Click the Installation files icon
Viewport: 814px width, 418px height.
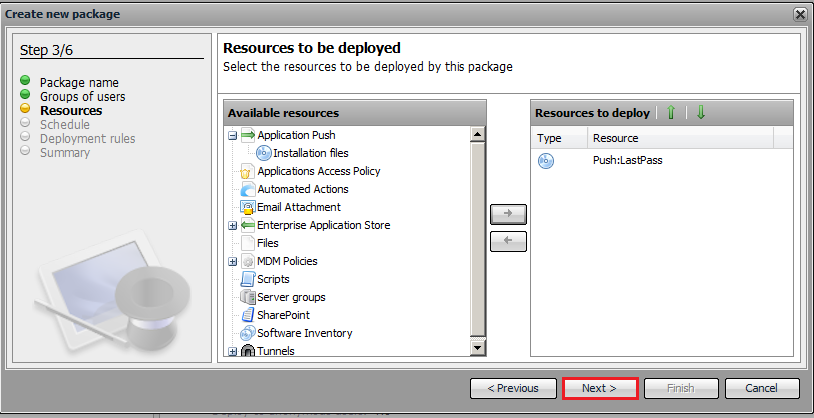pyautogui.click(x=264, y=153)
